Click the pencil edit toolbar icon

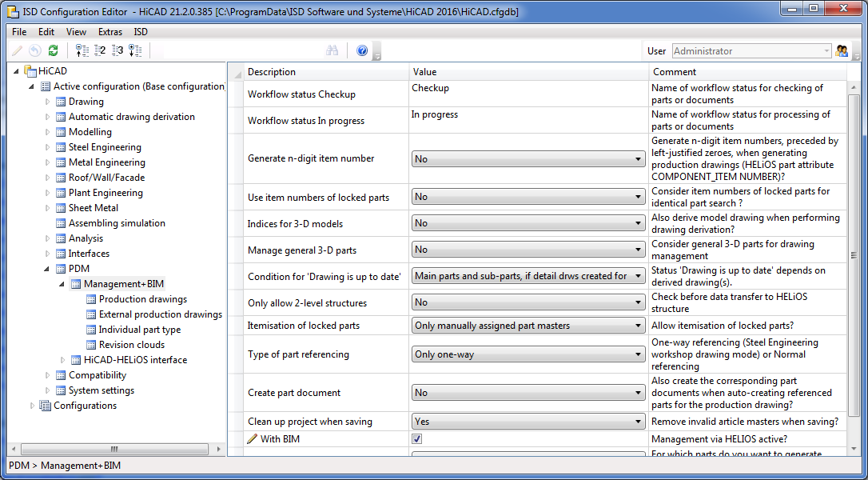pos(17,51)
